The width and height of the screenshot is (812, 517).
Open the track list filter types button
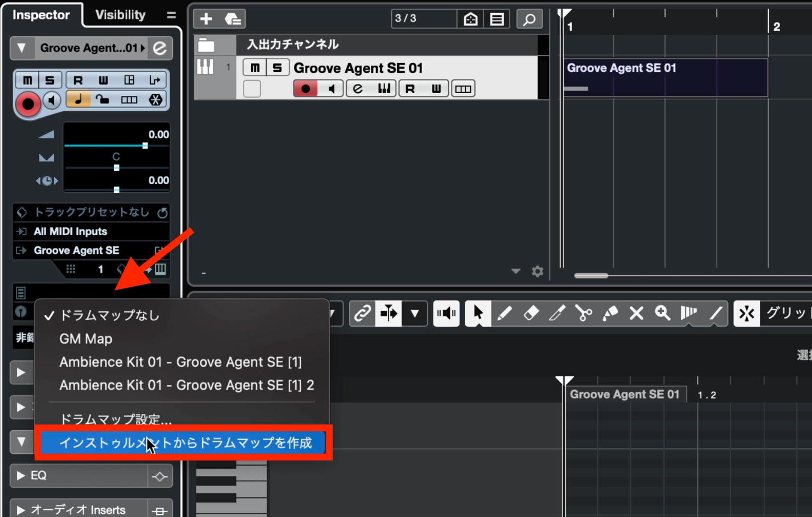[x=497, y=19]
